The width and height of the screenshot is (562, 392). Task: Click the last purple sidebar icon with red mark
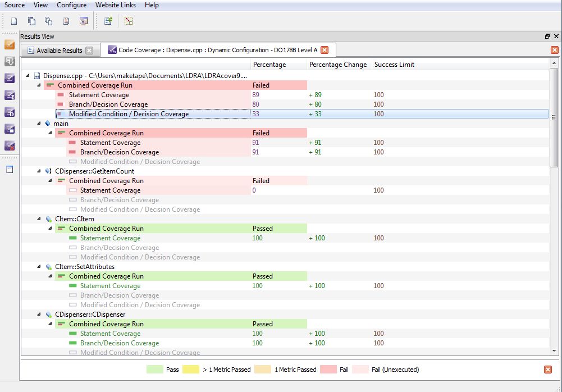[x=10, y=146]
